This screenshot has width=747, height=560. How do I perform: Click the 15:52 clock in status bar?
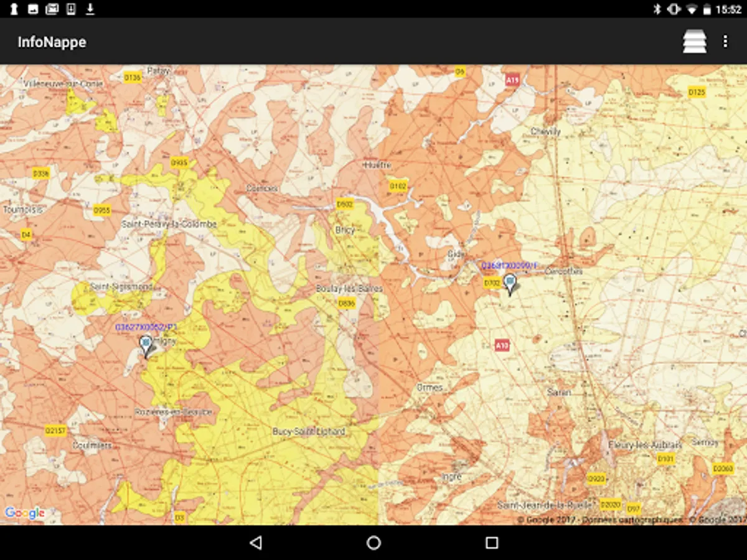point(728,9)
